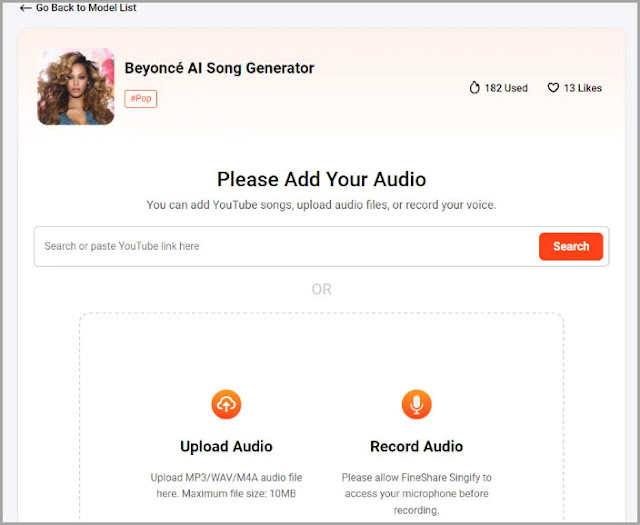640x525 pixels.
Task: Go Back to Model List link
Action: tap(86, 8)
